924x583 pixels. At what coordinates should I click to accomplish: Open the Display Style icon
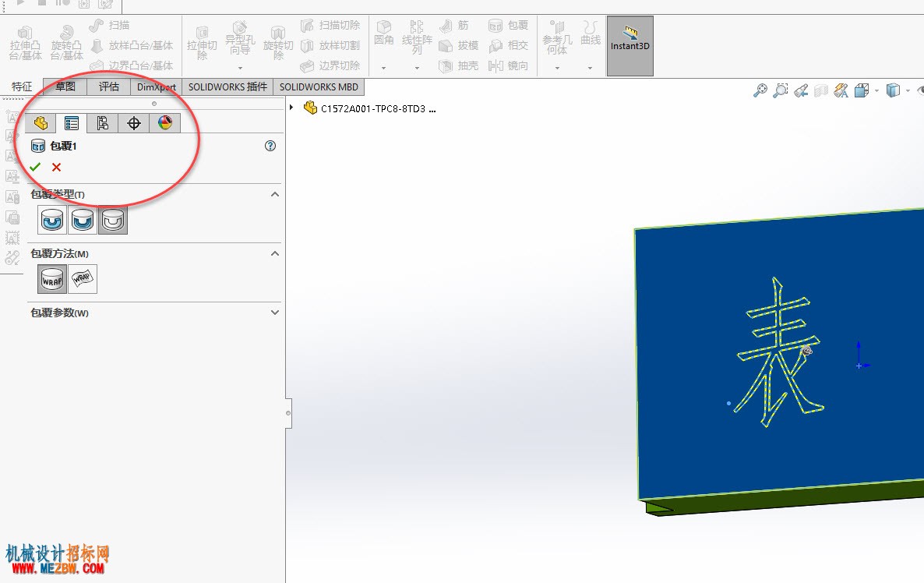coord(894,90)
